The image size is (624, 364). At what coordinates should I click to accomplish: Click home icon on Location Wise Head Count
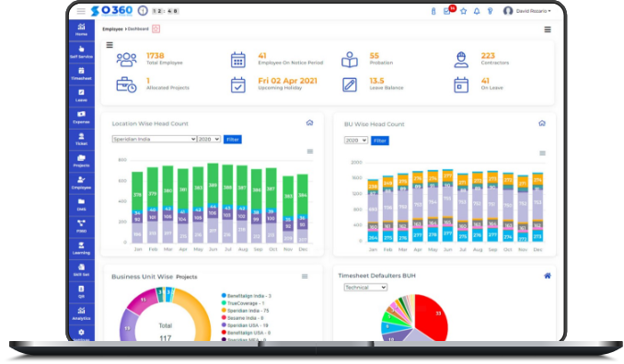pos(309,123)
